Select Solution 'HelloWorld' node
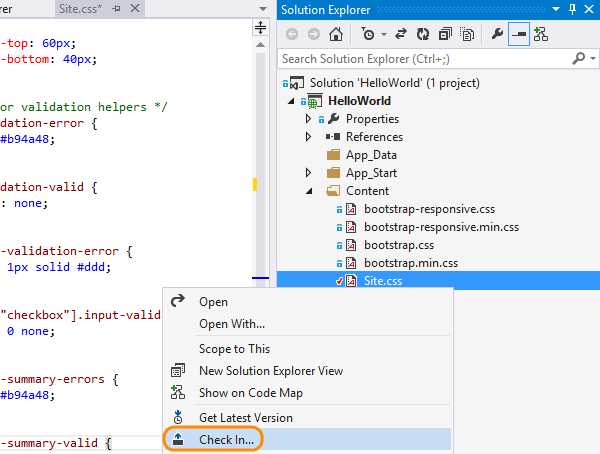600x454 pixels. pos(395,83)
